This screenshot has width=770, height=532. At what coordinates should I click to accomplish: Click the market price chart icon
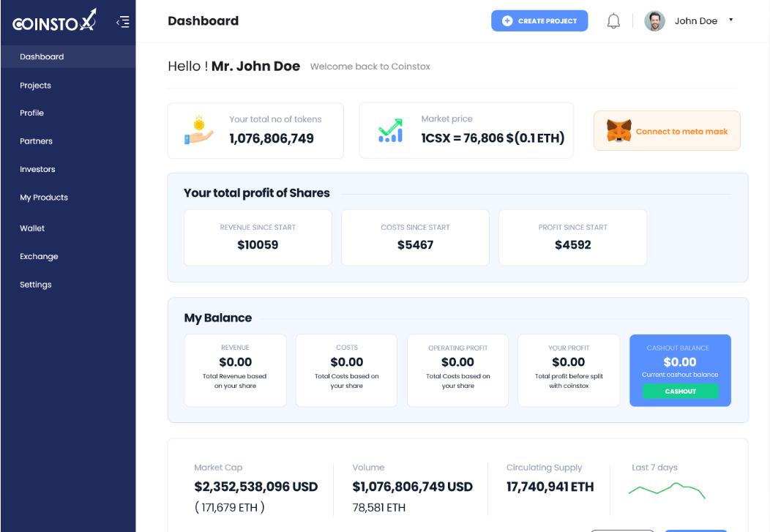click(390, 130)
